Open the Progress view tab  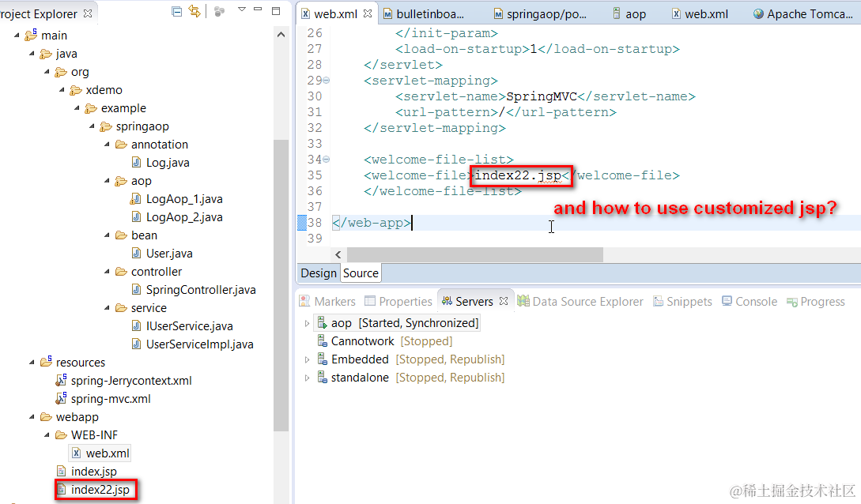click(x=816, y=302)
